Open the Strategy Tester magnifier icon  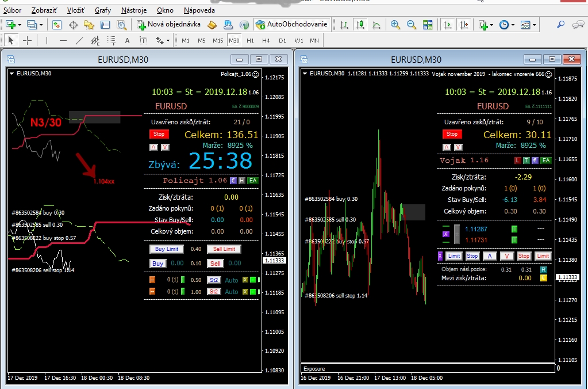point(121,25)
